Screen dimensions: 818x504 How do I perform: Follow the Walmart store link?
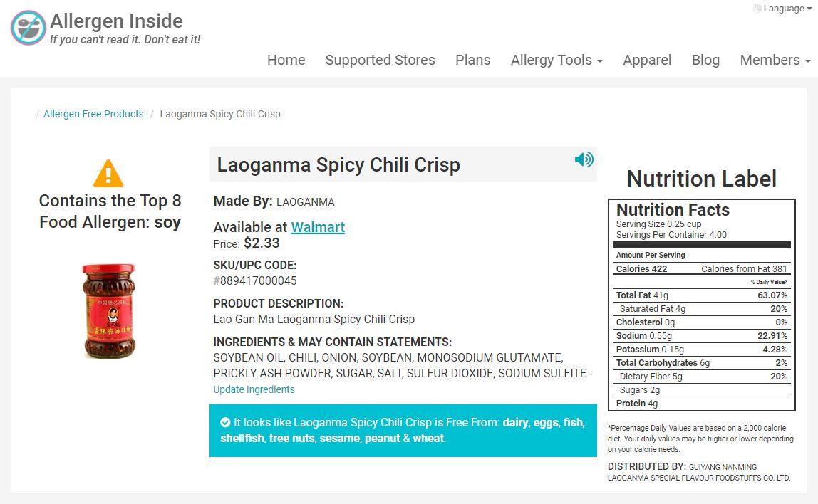(x=318, y=227)
